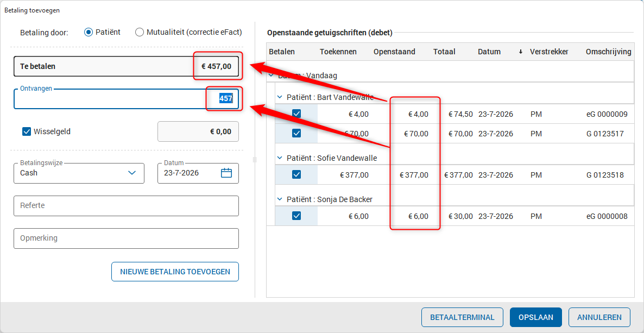Uncheck payment row eG 0000009
Viewport: 644px width, 333px height.
click(x=296, y=114)
